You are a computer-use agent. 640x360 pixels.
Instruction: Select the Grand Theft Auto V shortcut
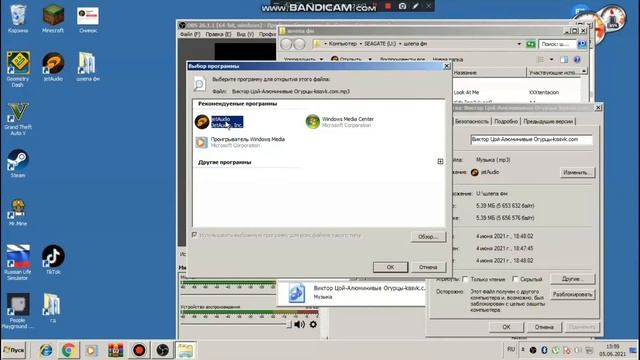[18, 119]
